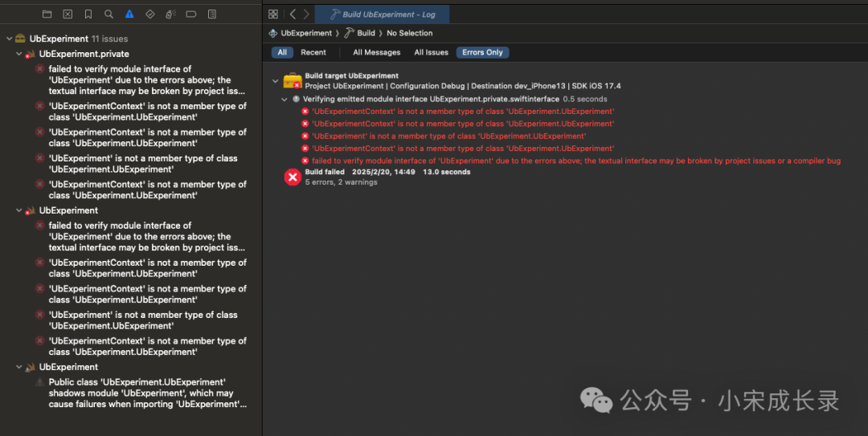Select the All Issues filter button
The image size is (868, 436).
coord(431,52)
